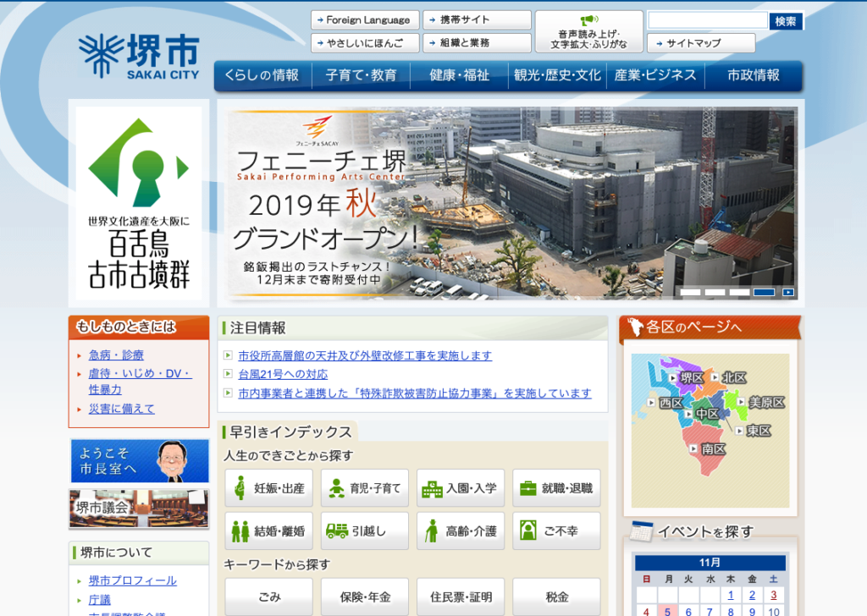Select 南区 on the ward map
This screenshot has width=867, height=616.
712,449
